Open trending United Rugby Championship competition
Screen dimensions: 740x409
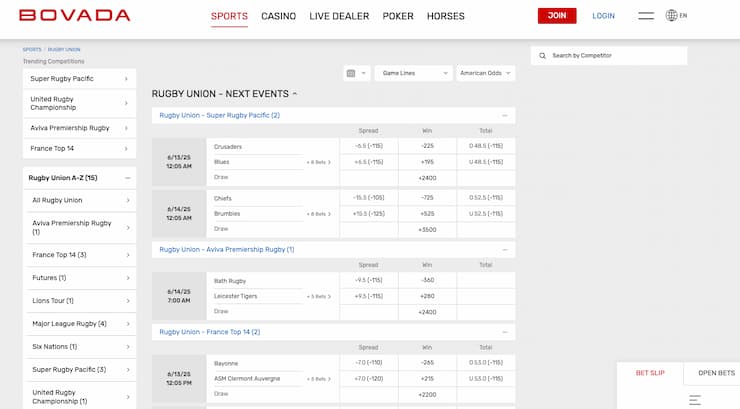tap(79, 103)
